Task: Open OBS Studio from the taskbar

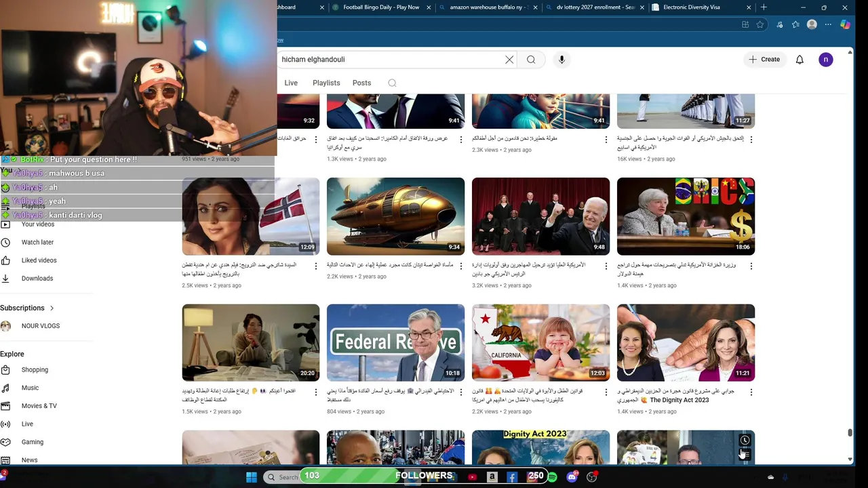Action: coord(592,477)
